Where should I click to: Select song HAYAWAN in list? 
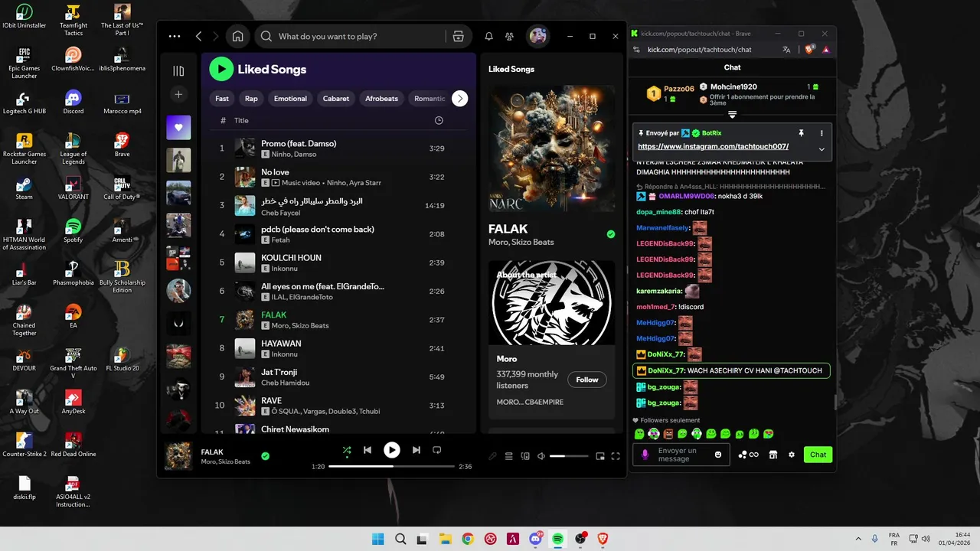[340, 348]
